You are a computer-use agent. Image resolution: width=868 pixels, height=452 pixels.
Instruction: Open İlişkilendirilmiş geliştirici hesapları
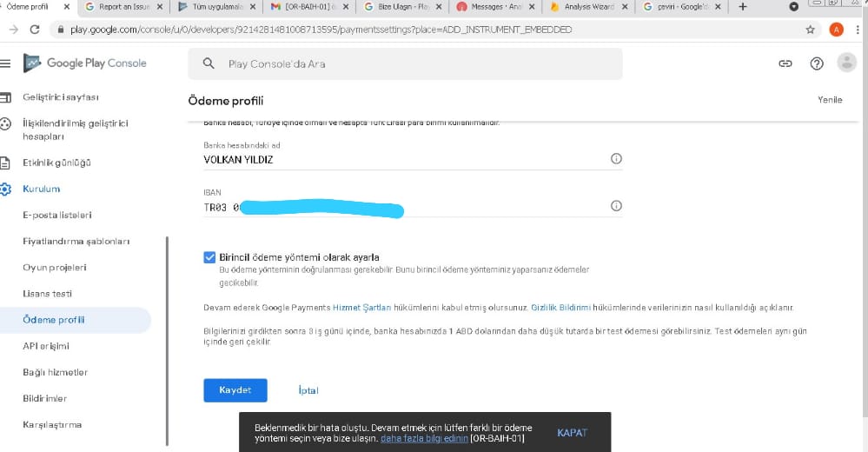(x=76, y=130)
